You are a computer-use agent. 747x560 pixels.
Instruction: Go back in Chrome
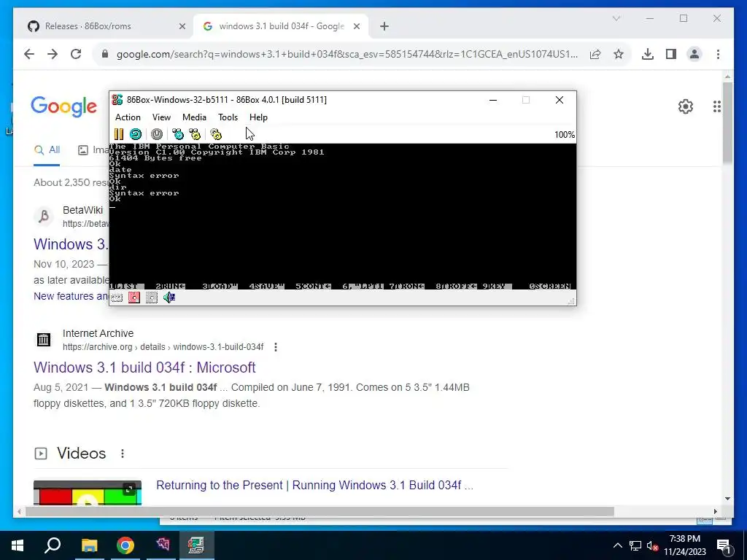(29, 54)
